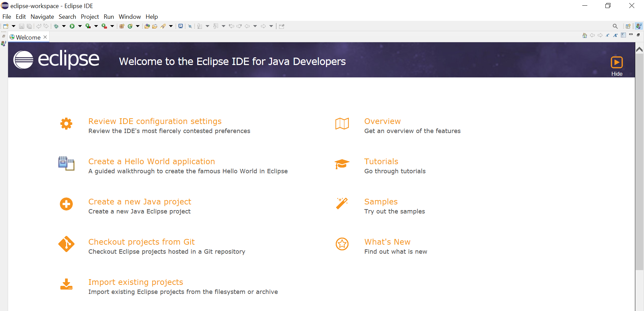
Task: Click the New Java Class icon
Action: pos(130,26)
